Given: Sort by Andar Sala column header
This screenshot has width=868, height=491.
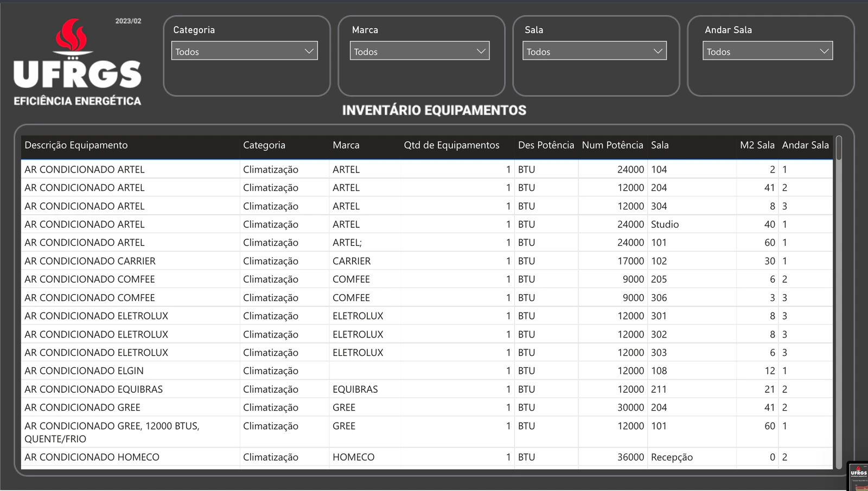Looking at the screenshot, I should [806, 145].
